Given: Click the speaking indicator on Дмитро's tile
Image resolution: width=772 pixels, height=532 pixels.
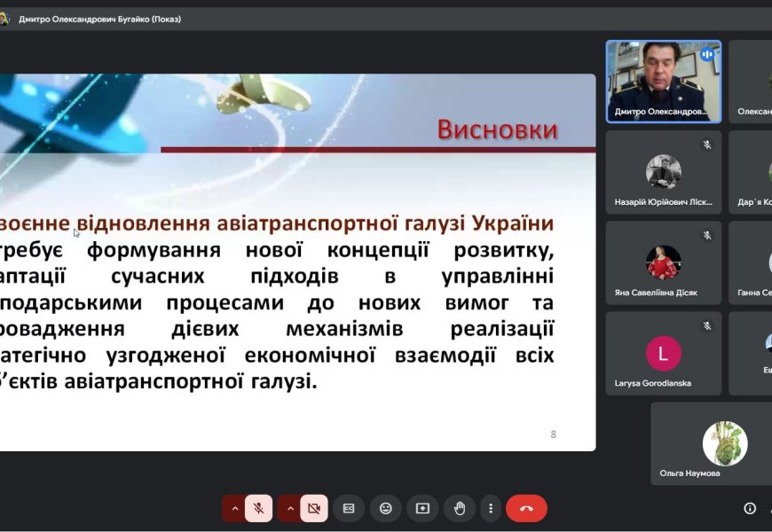Looking at the screenshot, I should pos(707,54).
